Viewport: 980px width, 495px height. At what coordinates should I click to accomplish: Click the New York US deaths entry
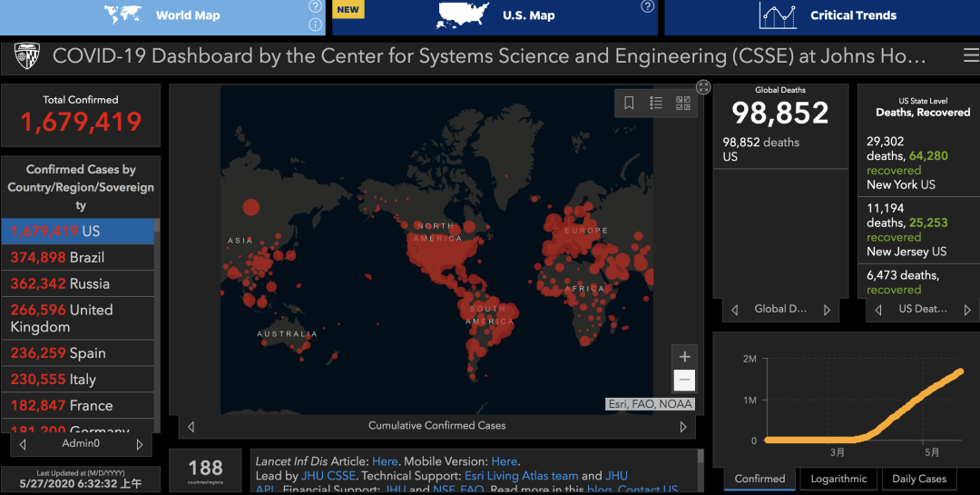pyautogui.click(x=918, y=163)
